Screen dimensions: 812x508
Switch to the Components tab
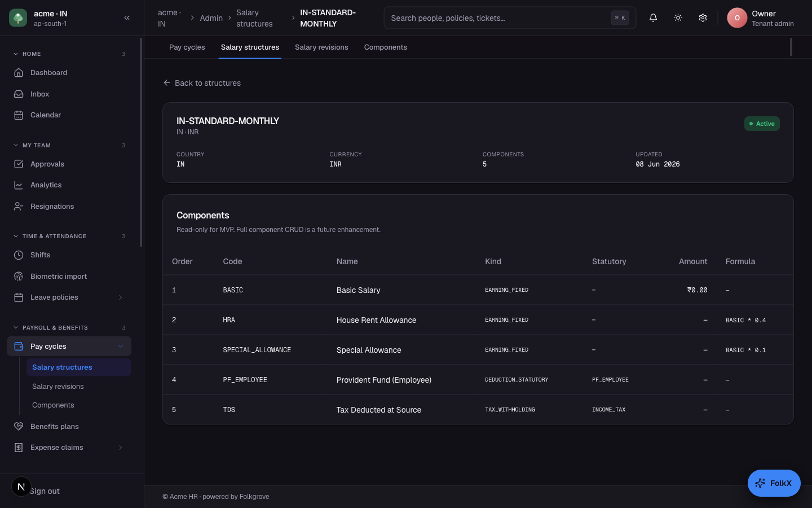coord(386,47)
